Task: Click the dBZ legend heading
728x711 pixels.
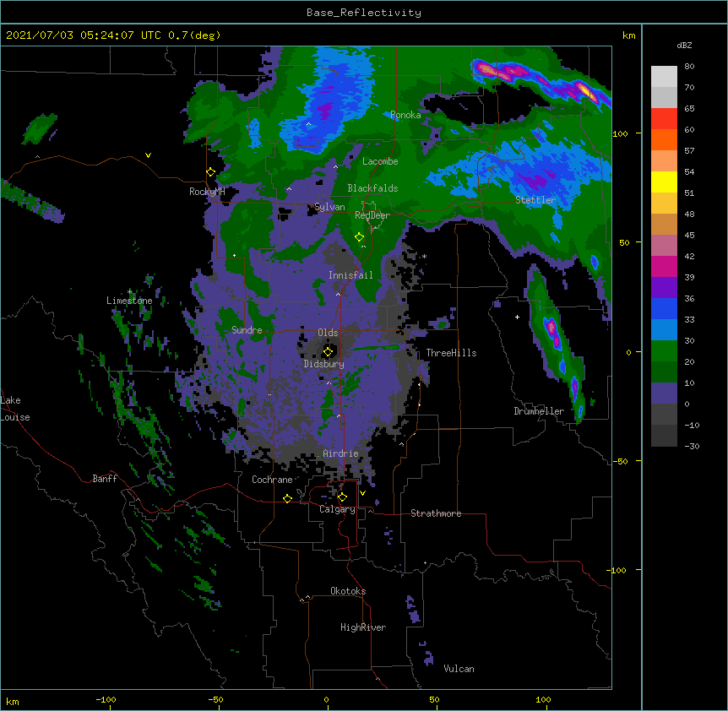Action: [684, 45]
